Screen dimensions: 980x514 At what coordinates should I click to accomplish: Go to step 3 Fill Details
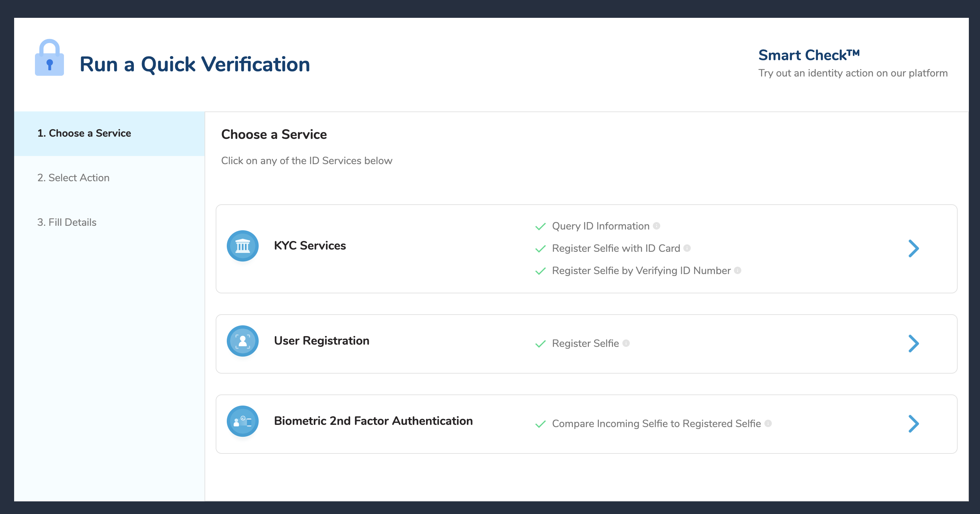click(67, 222)
